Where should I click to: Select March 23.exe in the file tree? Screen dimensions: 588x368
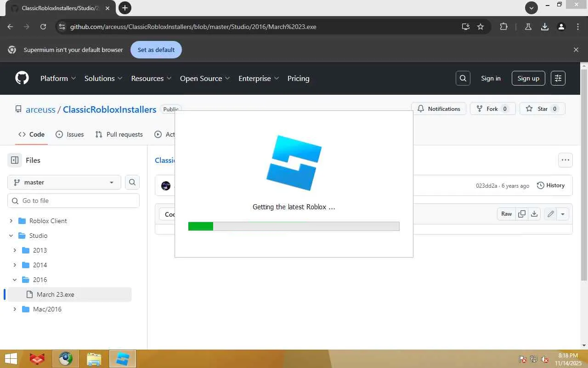pyautogui.click(x=69, y=294)
